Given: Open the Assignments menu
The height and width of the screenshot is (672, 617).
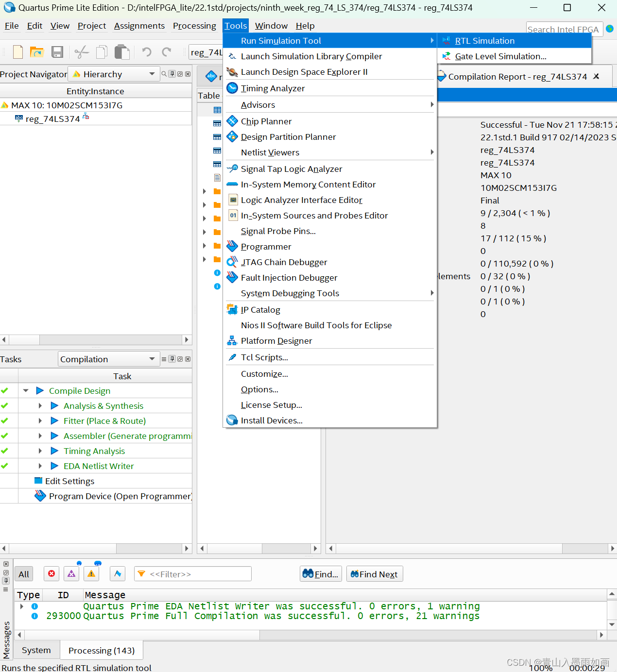Looking at the screenshot, I should point(139,26).
